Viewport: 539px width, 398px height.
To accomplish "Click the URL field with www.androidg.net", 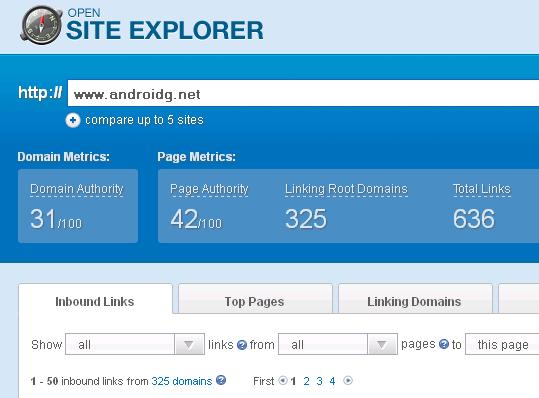I will pyautogui.click(x=303, y=93).
